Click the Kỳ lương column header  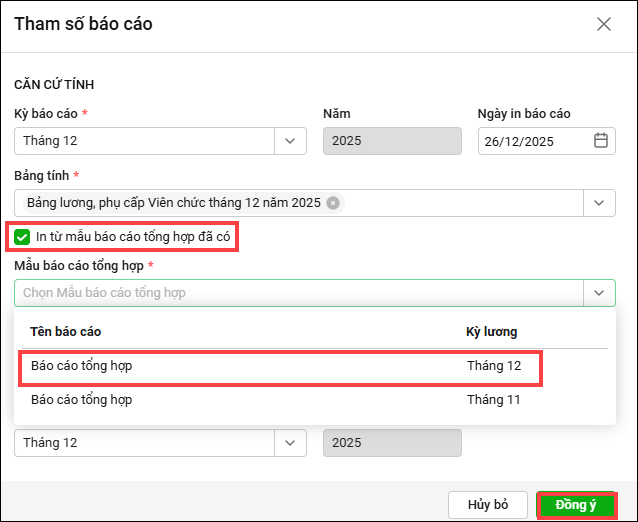pyautogui.click(x=491, y=331)
